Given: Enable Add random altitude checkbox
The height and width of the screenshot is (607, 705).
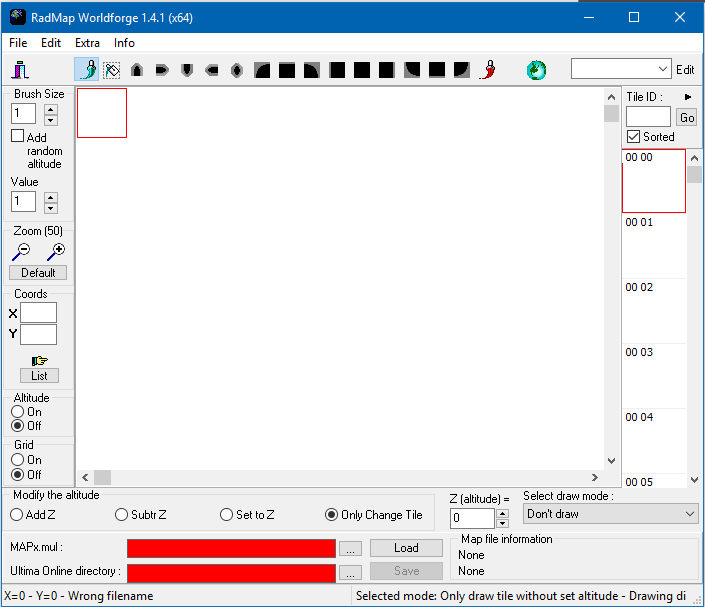Looking at the screenshot, I should [18, 136].
